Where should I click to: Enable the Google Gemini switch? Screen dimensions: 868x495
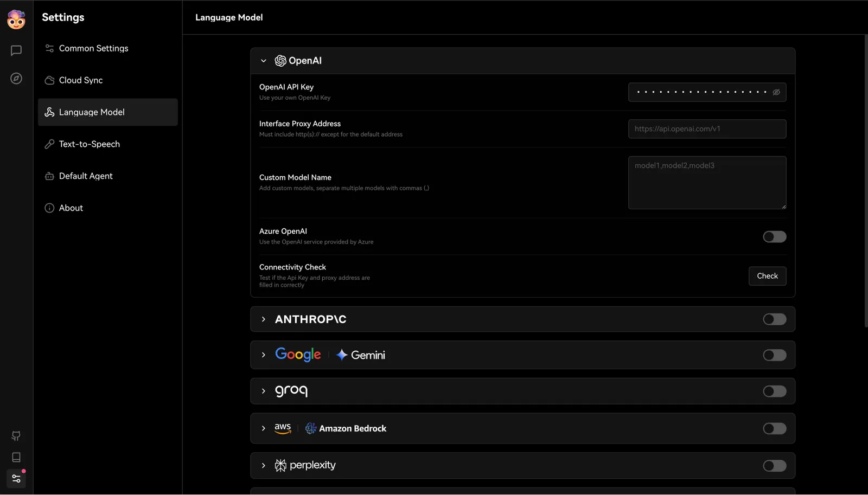[775, 355]
